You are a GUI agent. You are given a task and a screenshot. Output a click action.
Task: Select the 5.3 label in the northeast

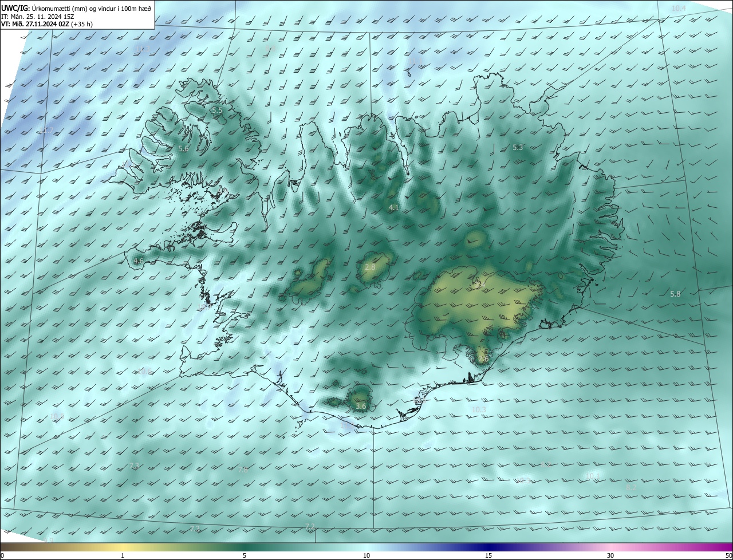[x=518, y=148]
